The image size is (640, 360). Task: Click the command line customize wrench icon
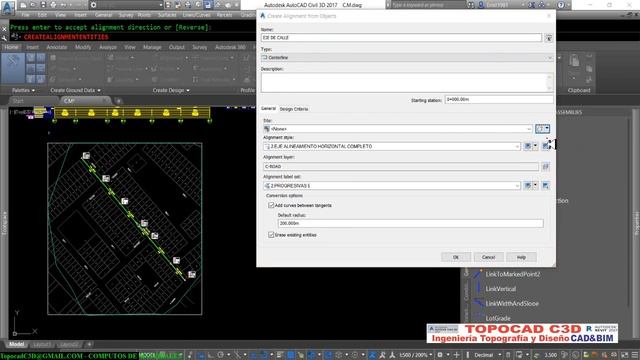(4, 38)
